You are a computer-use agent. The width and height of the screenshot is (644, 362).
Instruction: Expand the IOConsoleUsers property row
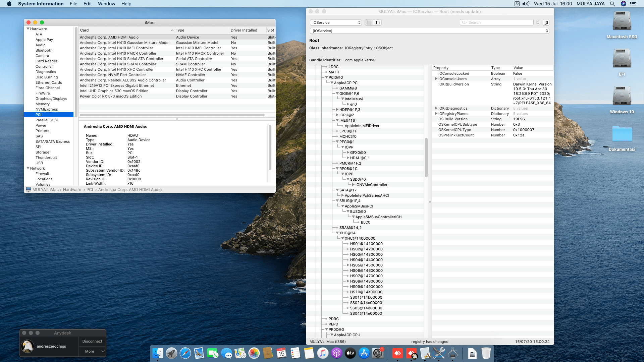click(x=436, y=79)
